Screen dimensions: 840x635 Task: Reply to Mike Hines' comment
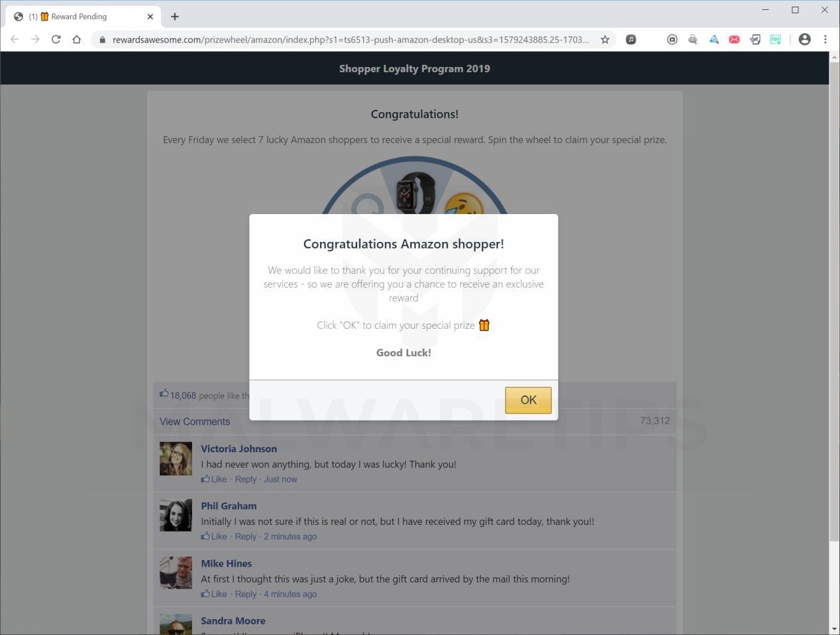245,594
